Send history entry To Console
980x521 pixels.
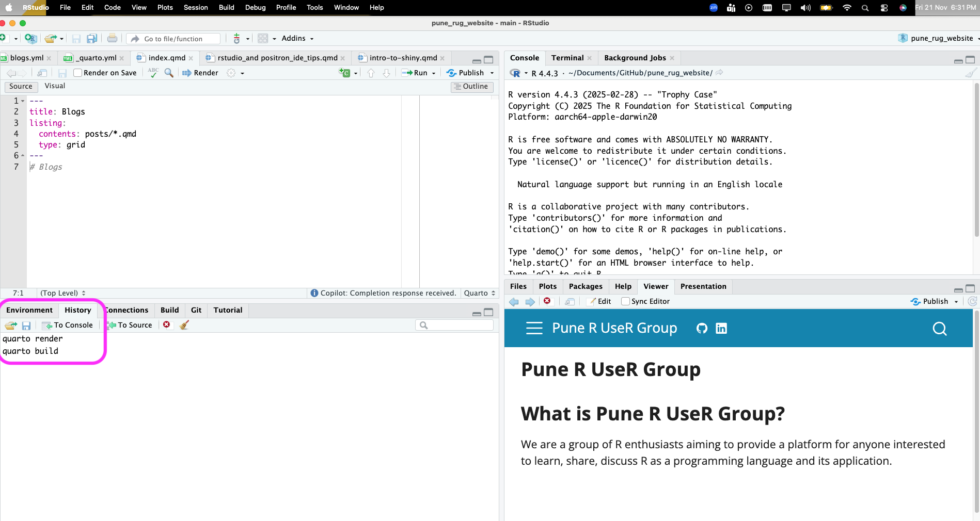68,325
